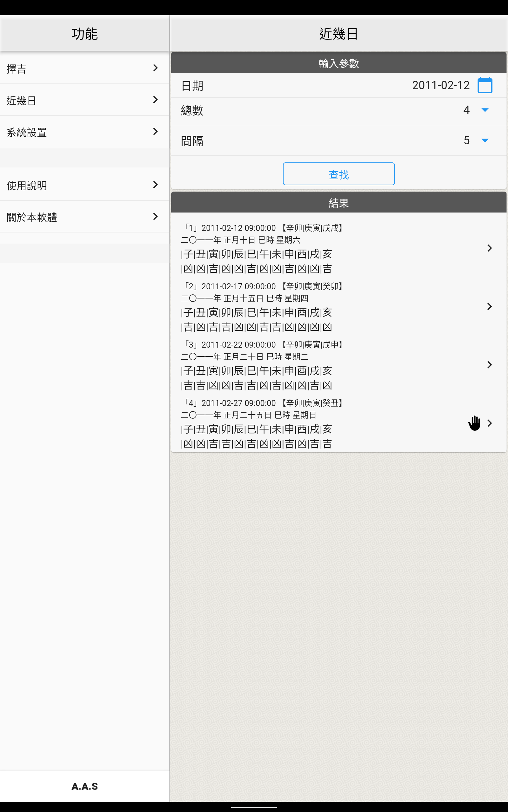Click 【辛卯|庚寅|癸丑】 in result 4
This screenshot has height=812, width=508.
[312, 403]
